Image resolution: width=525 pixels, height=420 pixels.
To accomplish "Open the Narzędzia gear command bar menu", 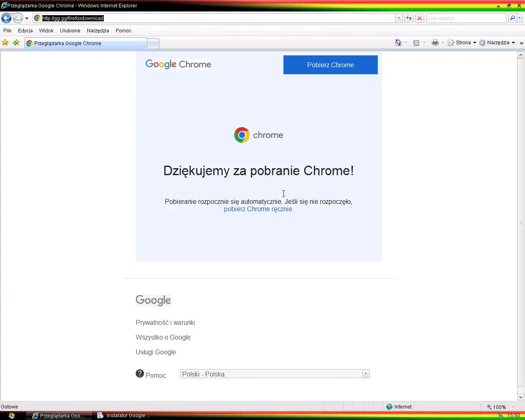I will [x=497, y=43].
